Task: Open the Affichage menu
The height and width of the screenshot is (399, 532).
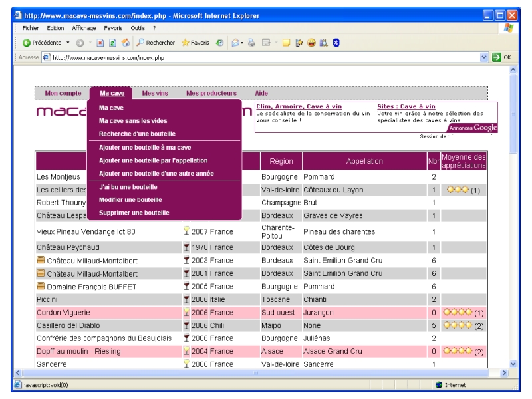Action: 84,28
